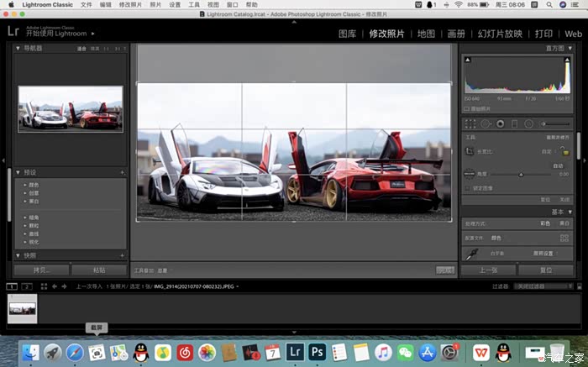Activate the red eye correction tool
Viewport: 588px width, 367px height.
point(500,123)
